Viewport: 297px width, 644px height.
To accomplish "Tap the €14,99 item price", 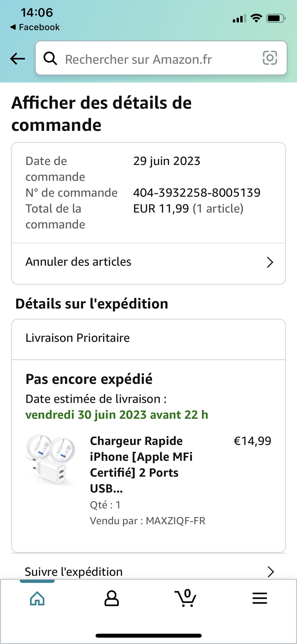I will point(252,441).
